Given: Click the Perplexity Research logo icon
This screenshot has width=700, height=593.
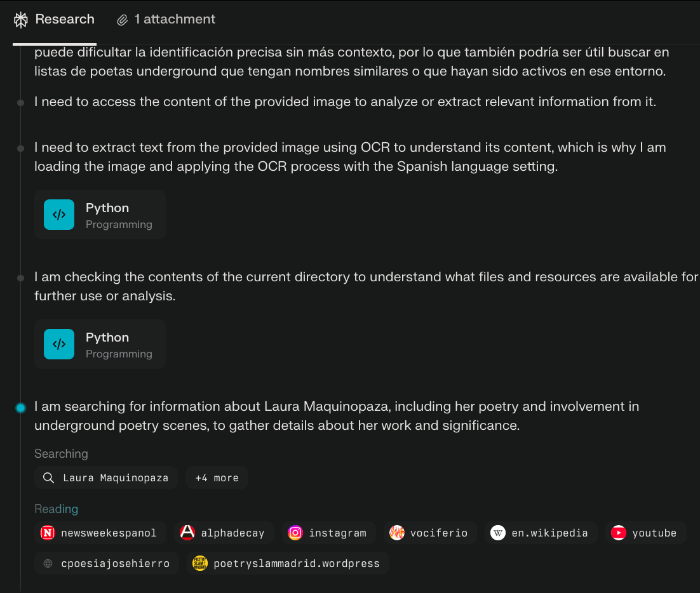Looking at the screenshot, I should click(x=21, y=20).
